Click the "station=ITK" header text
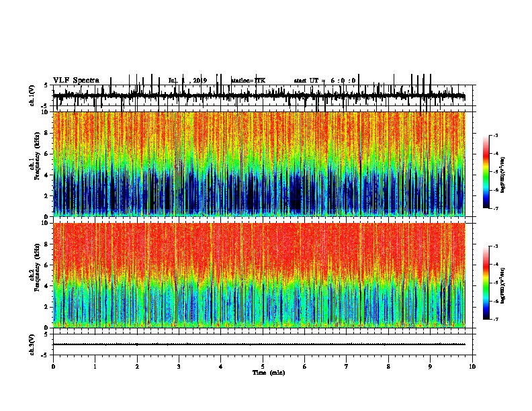The height and width of the screenshot is (411, 532). [x=248, y=81]
